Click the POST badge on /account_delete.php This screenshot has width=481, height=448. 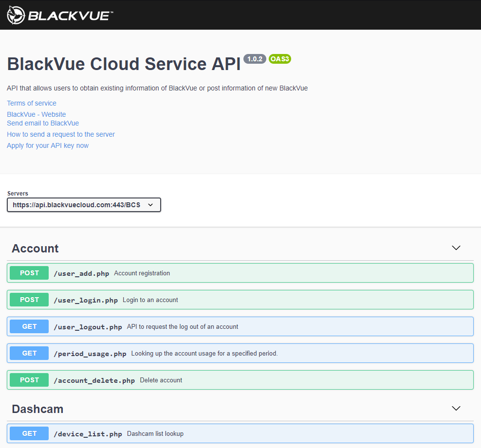29,380
